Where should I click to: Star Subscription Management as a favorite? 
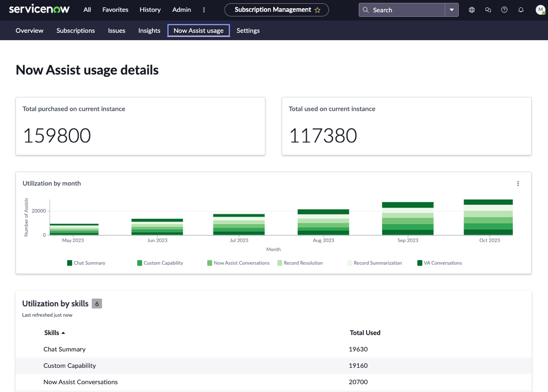(317, 10)
